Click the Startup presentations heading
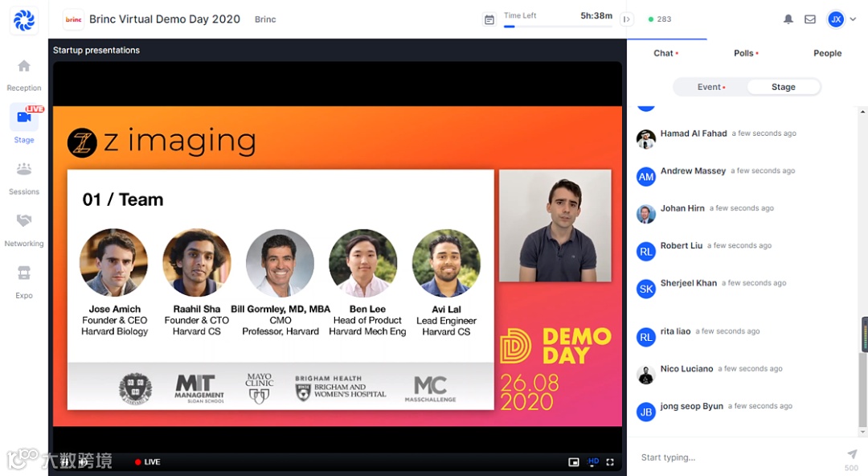Viewport: 868px width, 476px height. [96, 50]
